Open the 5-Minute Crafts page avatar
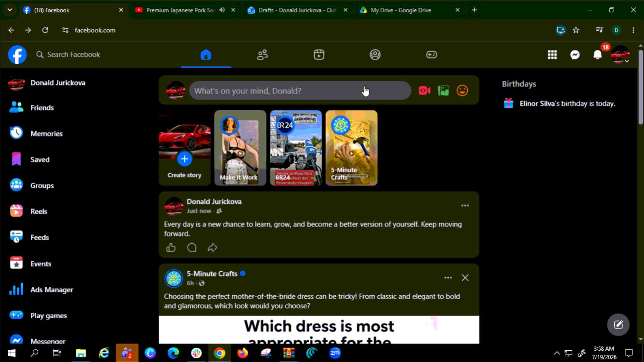The image size is (644, 362). click(174, 278)
